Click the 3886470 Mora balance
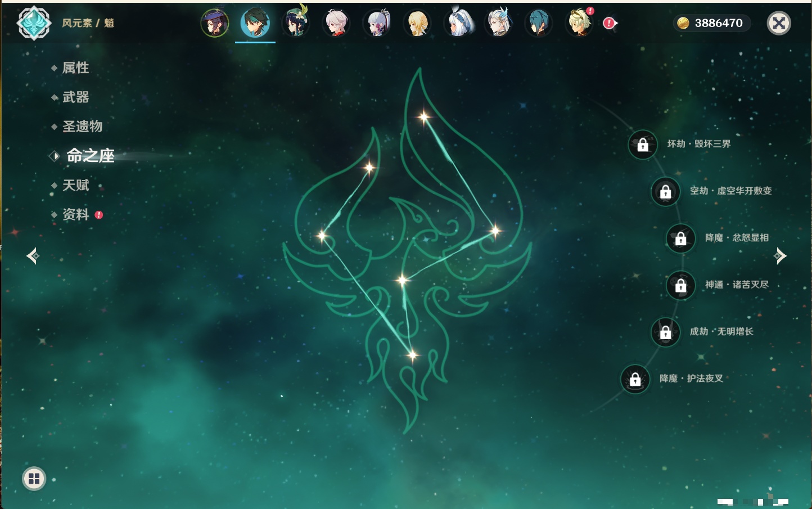This screenshot has height=509, width=812. click(711, 23)
